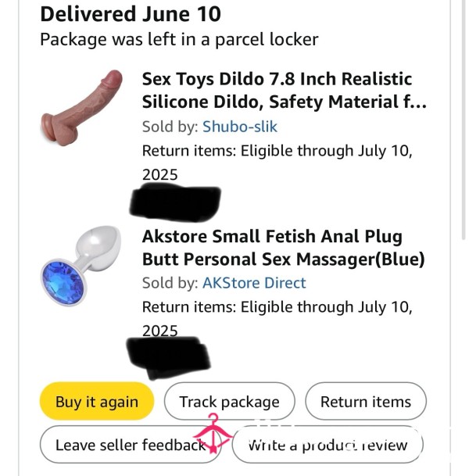Click the vertical scrollbar on the right edge
The height and width of the screenshot is (476, 469).
[x=464, y=120]
